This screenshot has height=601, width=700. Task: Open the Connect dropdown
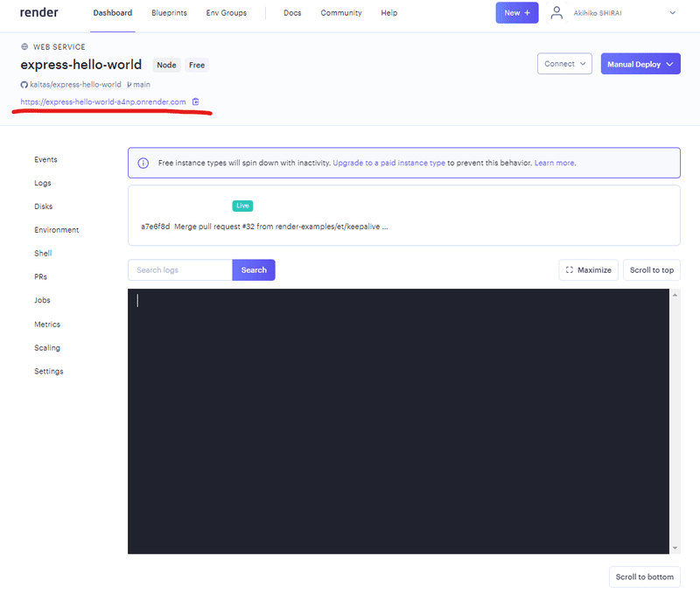point(564,63)
